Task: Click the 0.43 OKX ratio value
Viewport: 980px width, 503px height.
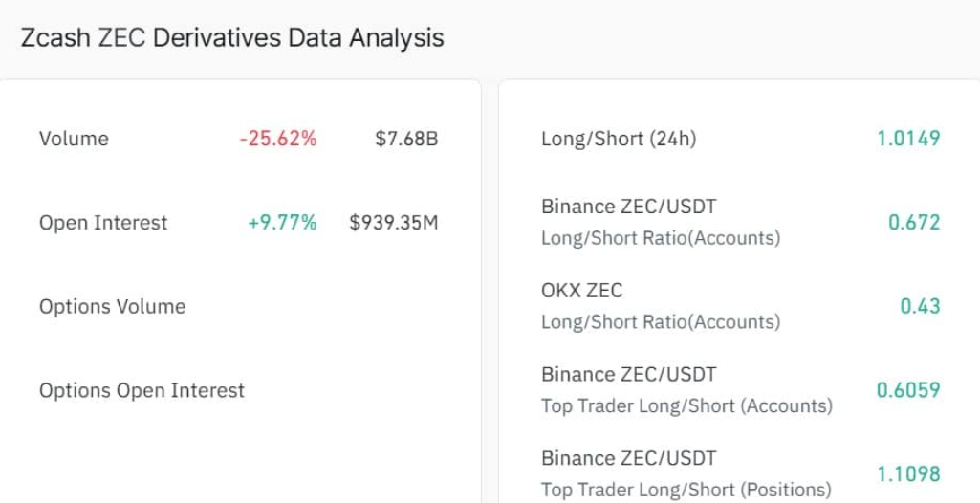Action: click(x=920, y=307)
